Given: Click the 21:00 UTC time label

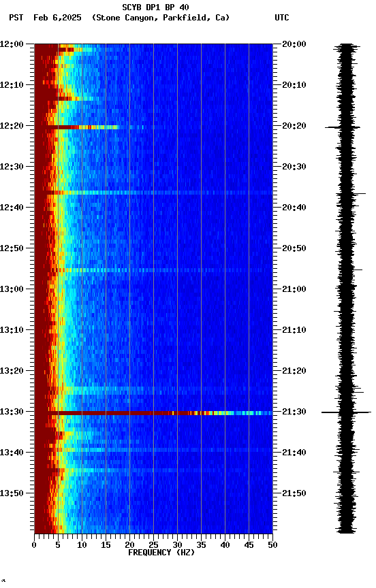Looking at the screenshot, I should coord(294,289).
